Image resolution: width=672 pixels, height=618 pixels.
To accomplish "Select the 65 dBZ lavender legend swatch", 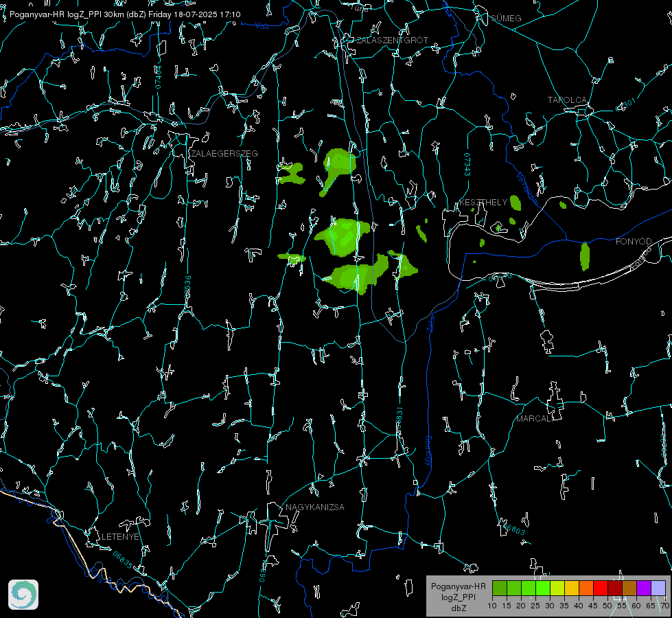I will pos(658,588).
